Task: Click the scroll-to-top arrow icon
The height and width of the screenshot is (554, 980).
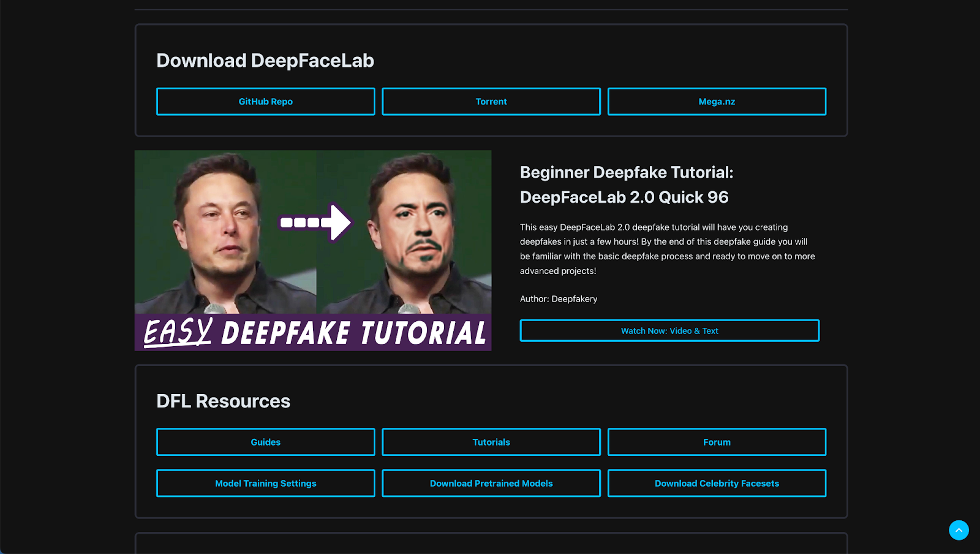Action: (x=958, y=530)
